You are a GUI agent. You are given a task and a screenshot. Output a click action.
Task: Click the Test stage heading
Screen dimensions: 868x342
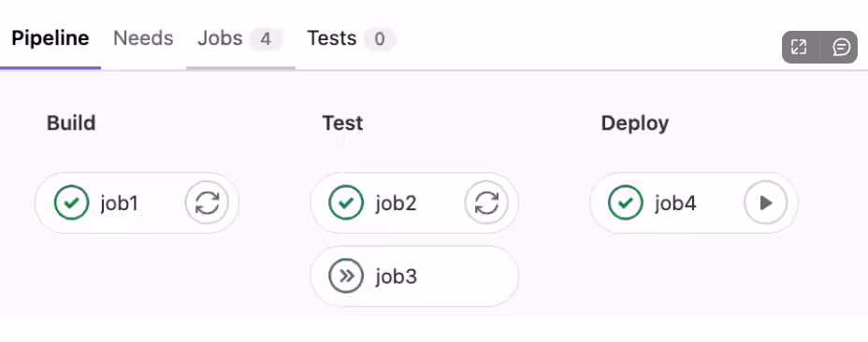point(342,122)
